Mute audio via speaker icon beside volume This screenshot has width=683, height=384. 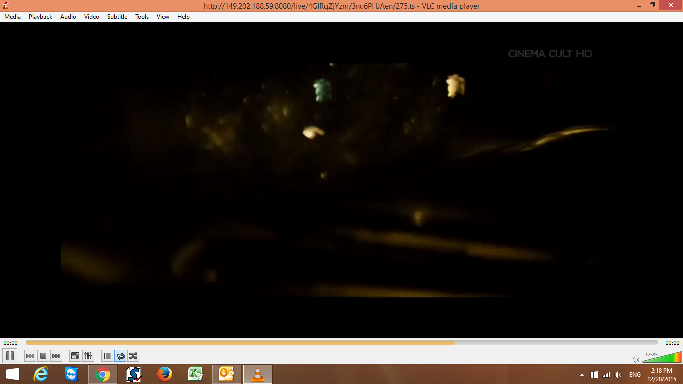click(x=636, y=359)
